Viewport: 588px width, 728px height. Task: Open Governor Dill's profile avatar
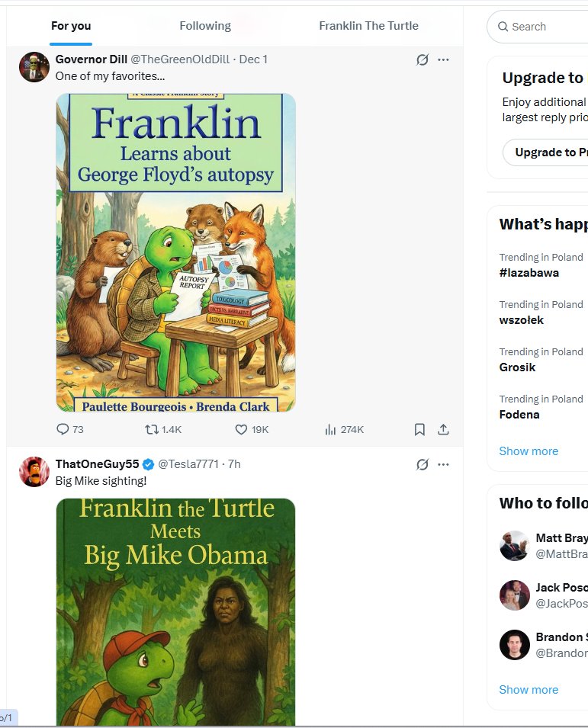pyautogui.click(x=34, y=67)
